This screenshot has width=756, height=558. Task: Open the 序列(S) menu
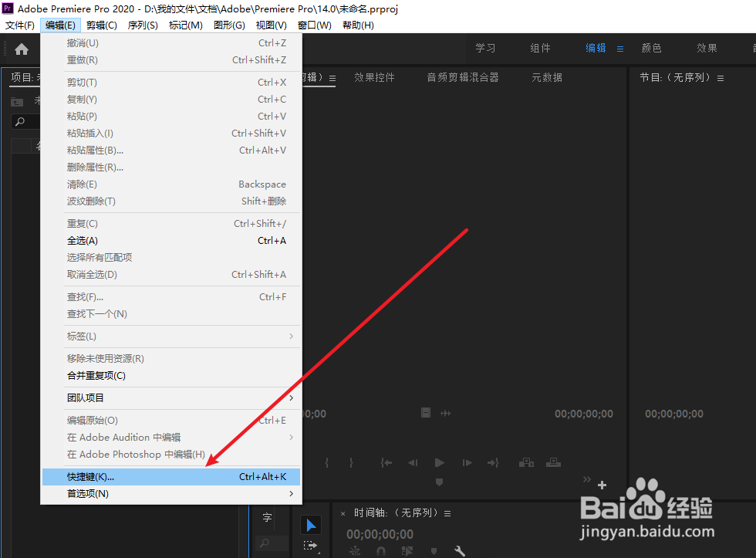pyautogui.click(x=143, y=25)
